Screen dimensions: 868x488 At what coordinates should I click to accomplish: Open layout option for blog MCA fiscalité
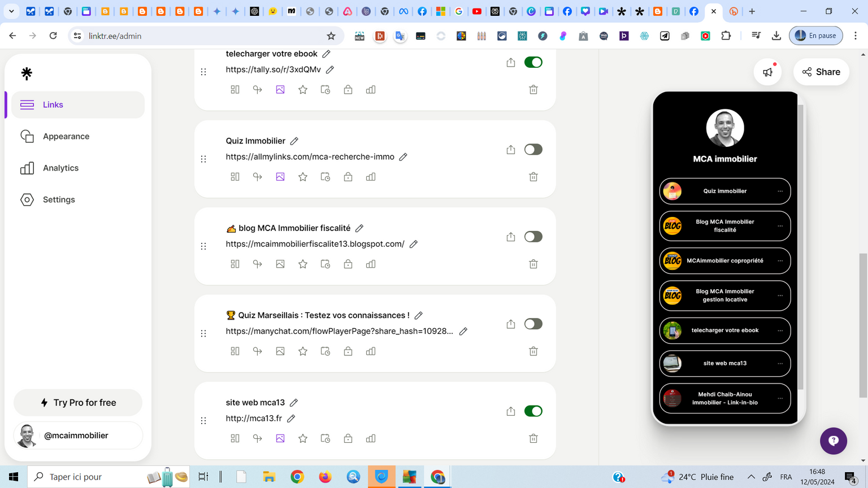(x=235, y=264)
